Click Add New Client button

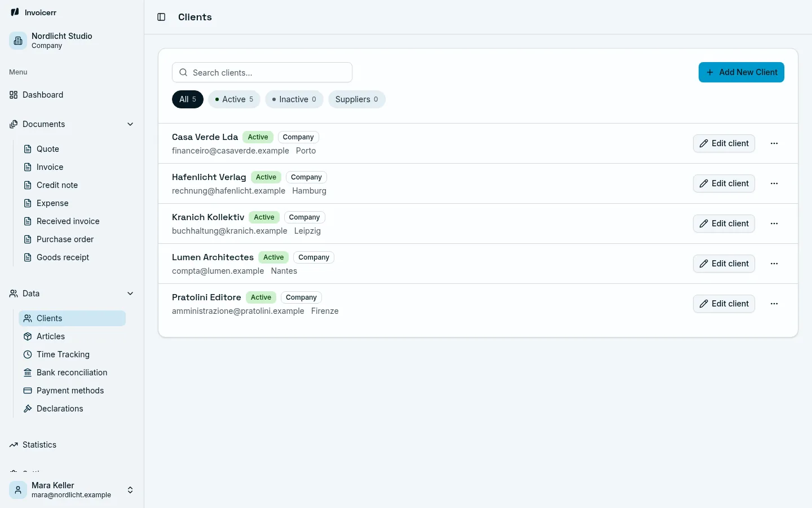click(742, 72)
